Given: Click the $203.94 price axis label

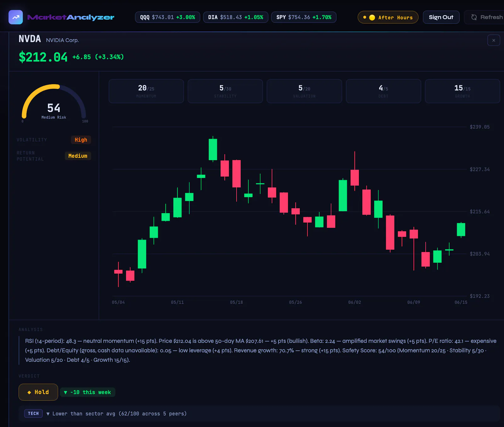Looking at the screenshot, I should coord(479,254).
